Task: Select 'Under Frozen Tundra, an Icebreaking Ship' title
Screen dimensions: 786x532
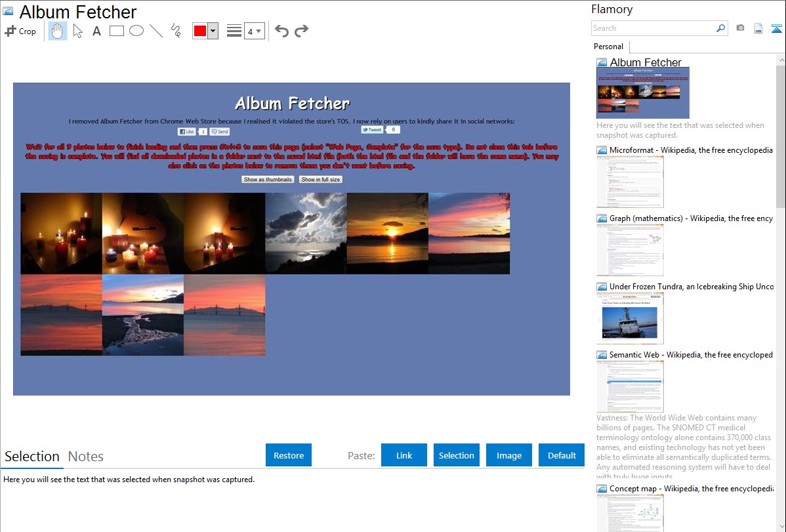Action: 692,287
